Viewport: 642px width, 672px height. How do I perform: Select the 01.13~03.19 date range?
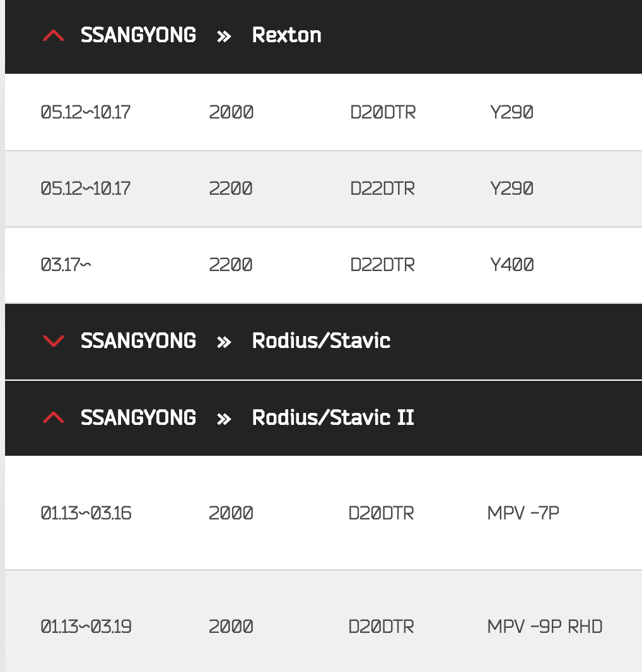(x=86, y=627)
